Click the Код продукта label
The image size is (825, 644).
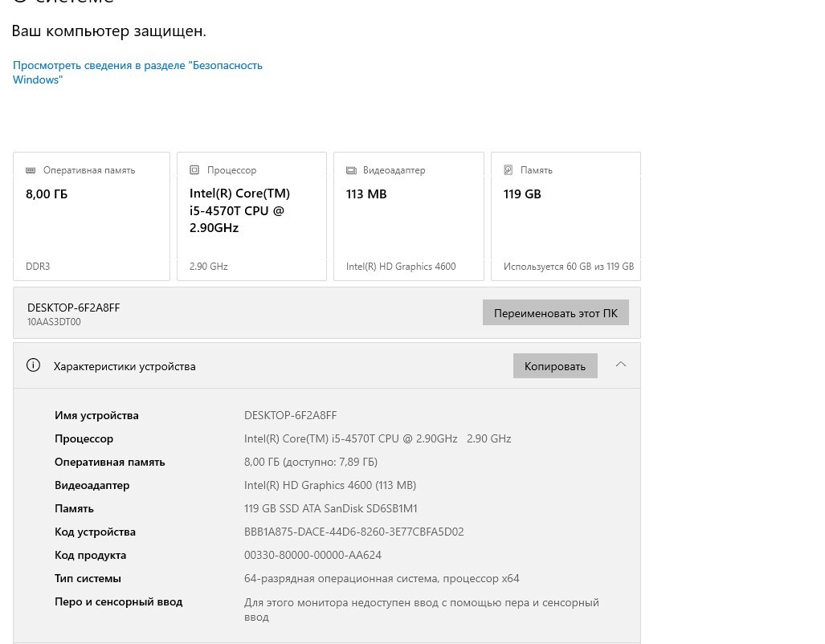click(91, 555)
